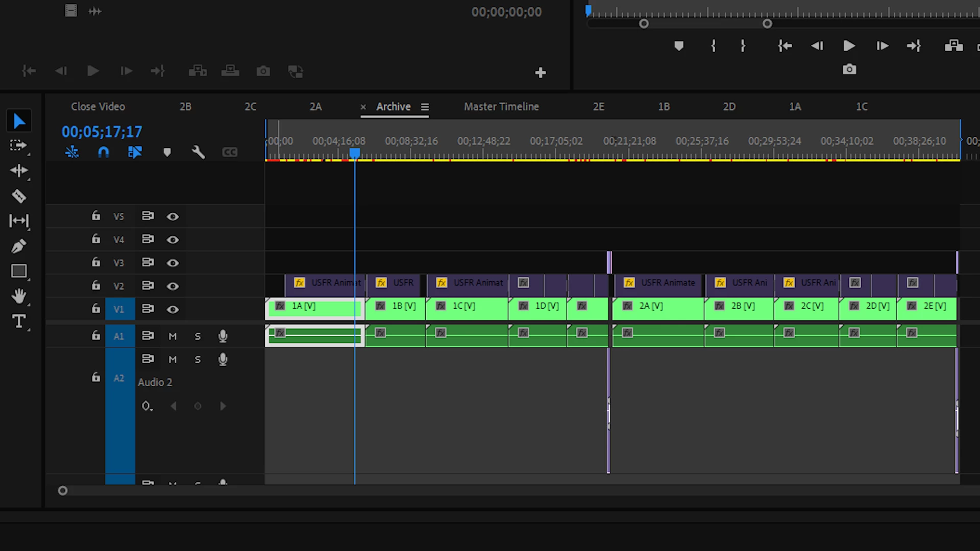980x551 pixels.
Task: Switch to the Master Timeline tab
Action: (x=501, y=107)
